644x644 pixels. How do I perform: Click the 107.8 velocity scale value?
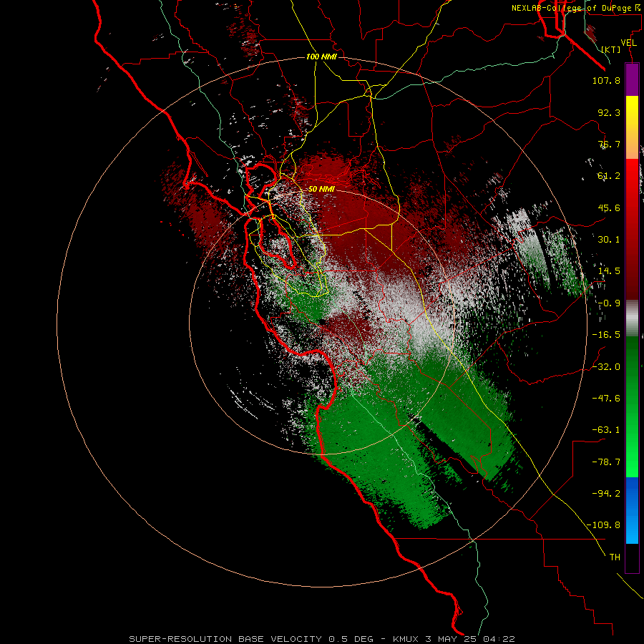point(606,80)
